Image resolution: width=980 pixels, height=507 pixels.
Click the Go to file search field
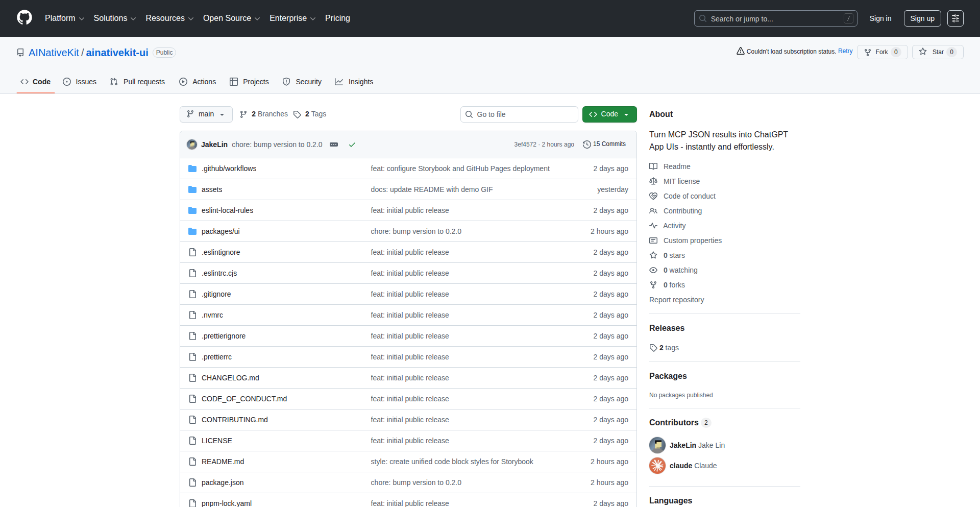click(x=519, y=114)
